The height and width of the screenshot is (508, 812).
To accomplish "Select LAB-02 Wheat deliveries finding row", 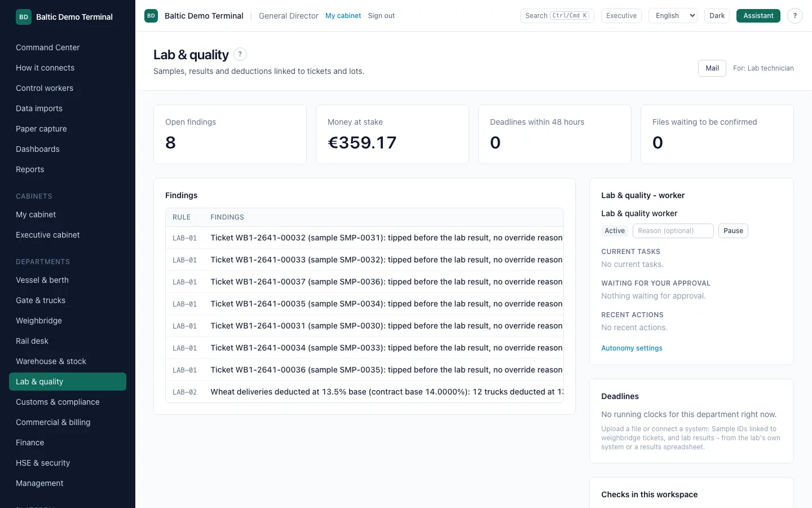I will click(x=364, y=392).
